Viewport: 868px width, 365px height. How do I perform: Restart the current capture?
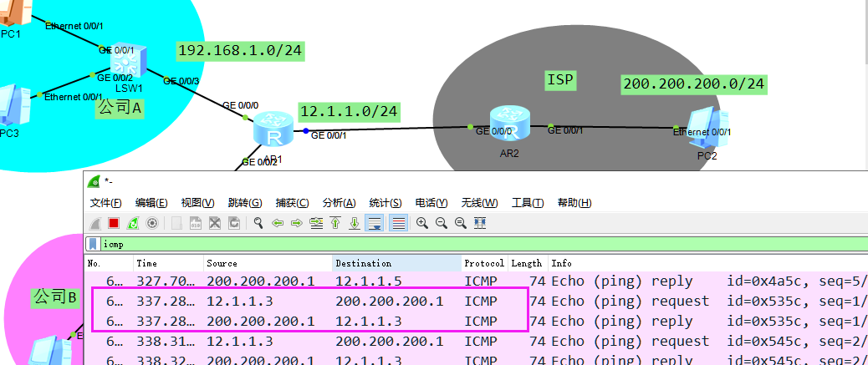133,223
